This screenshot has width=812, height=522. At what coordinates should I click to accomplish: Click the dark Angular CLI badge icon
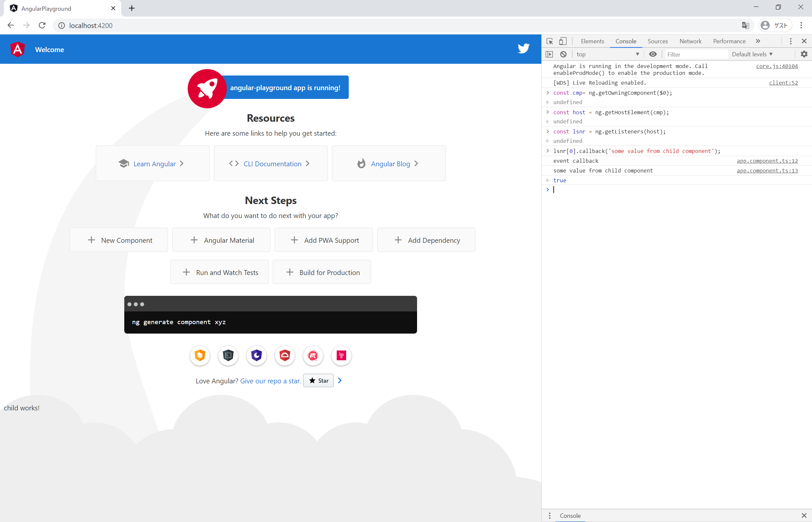click(x=228, y=355)
